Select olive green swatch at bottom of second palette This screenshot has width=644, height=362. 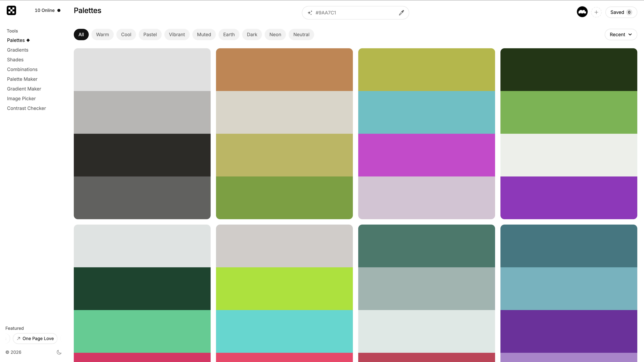(284, 198)
